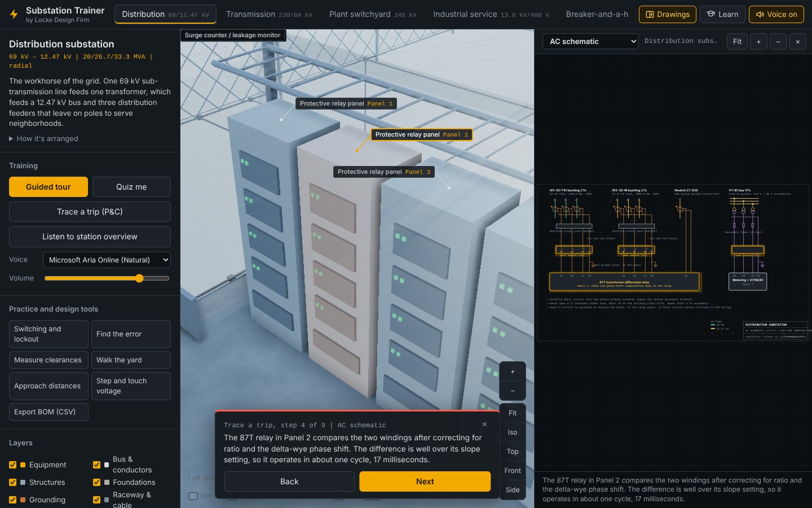812x508 pixels.
Task: Switch to Plant switchyard 345 kV tab
Action: 373,15
